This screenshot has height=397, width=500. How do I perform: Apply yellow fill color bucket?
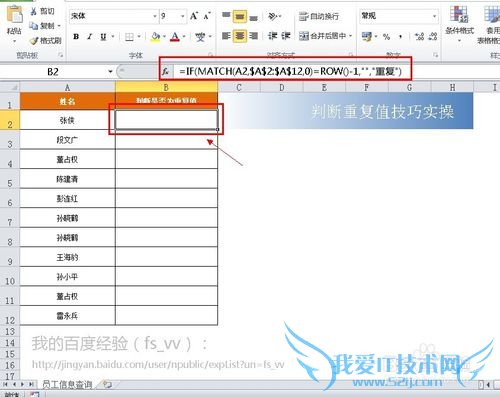[155, 36]
